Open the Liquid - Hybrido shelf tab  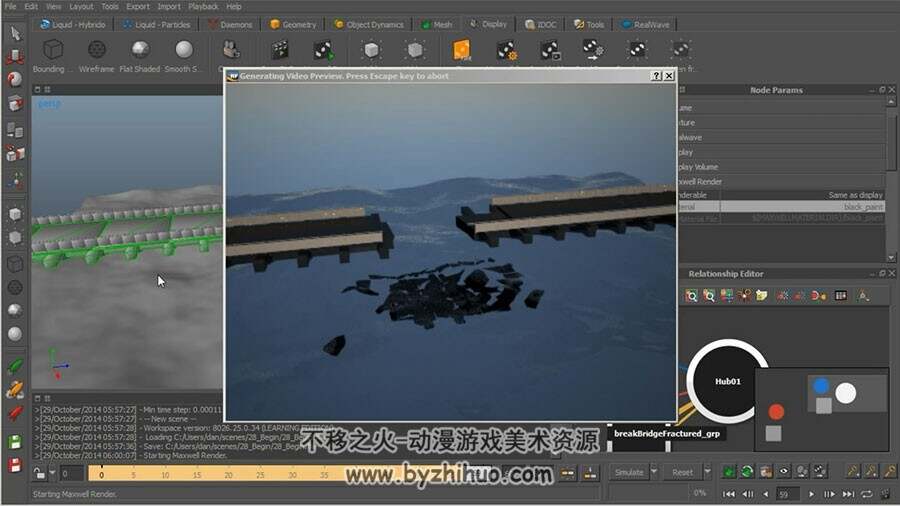(x=72, y=25)
